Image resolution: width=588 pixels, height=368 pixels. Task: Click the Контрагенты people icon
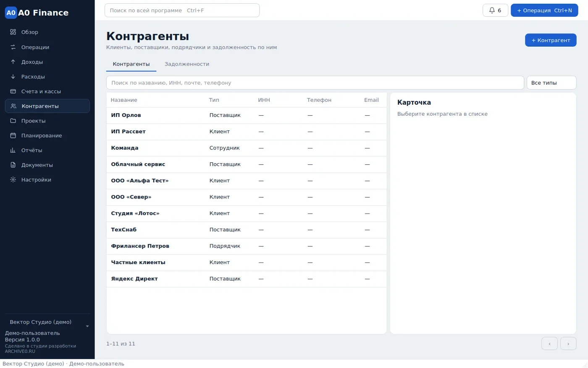pos(13,106)
